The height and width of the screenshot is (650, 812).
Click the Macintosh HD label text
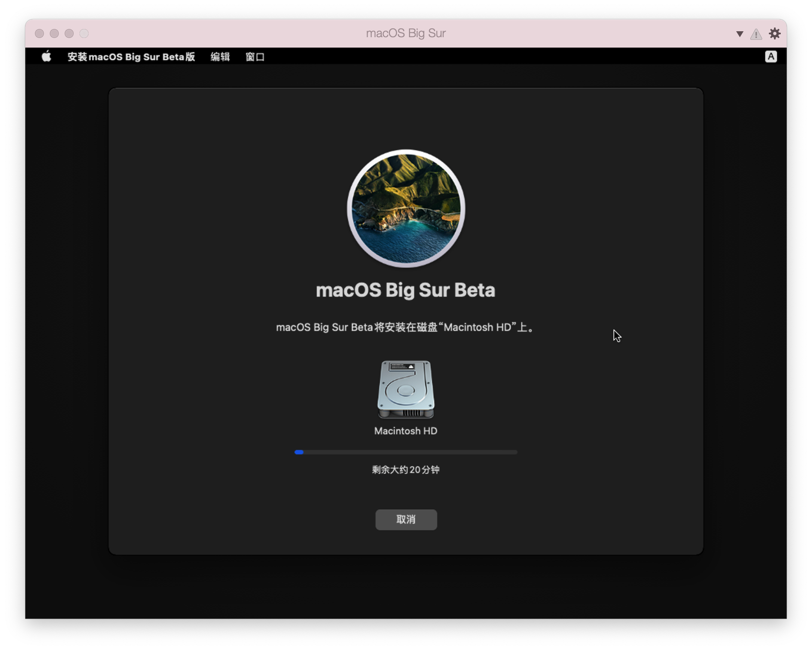(x=406, y=431)
